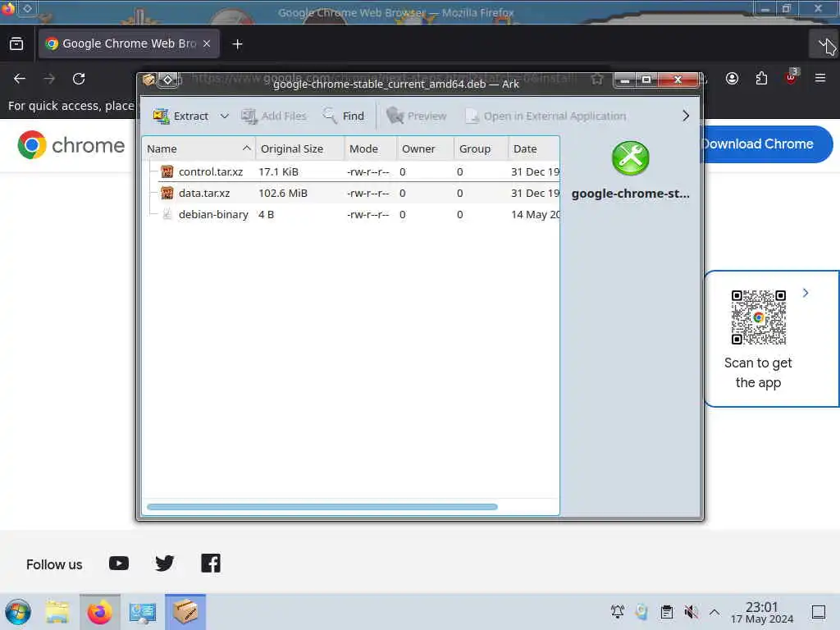Close the Google Chrome Web Browser tab
The image size is (840, 630).
coord(207,44)
